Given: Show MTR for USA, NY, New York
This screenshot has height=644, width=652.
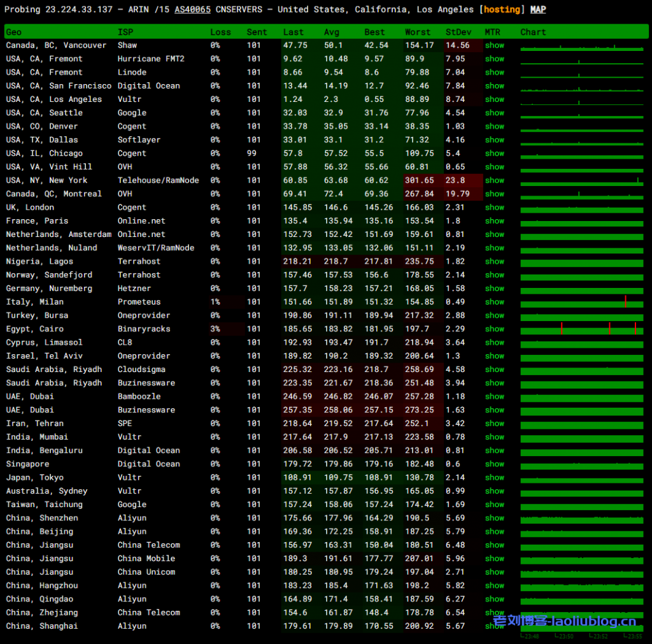Looking at the screenshot, I should (494, 180).
